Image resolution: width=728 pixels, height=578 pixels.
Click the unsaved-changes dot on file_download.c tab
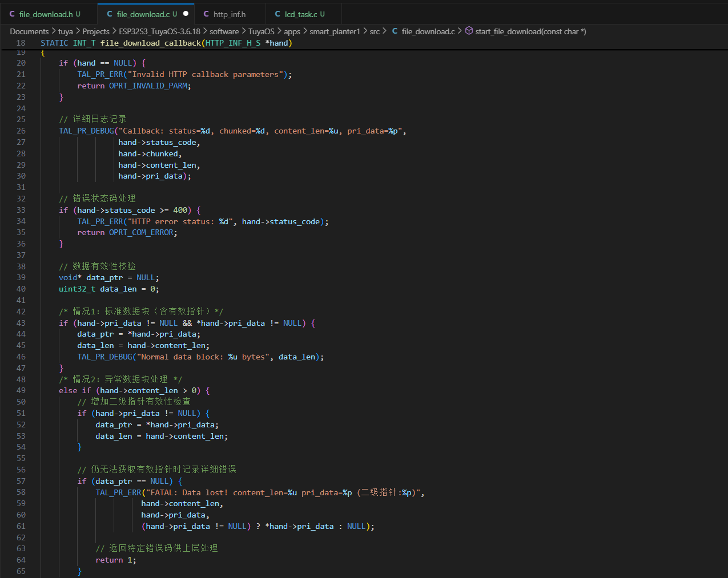click(186, 14)
